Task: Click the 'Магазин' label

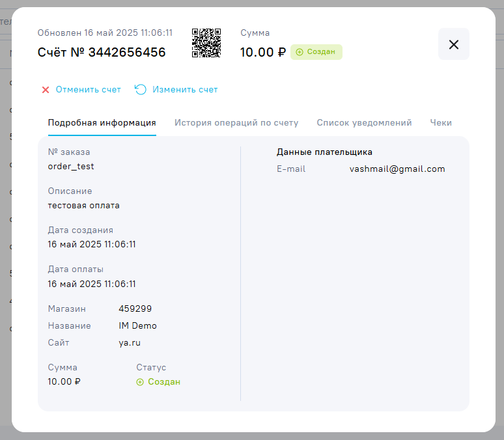Action: click(67, 309)
